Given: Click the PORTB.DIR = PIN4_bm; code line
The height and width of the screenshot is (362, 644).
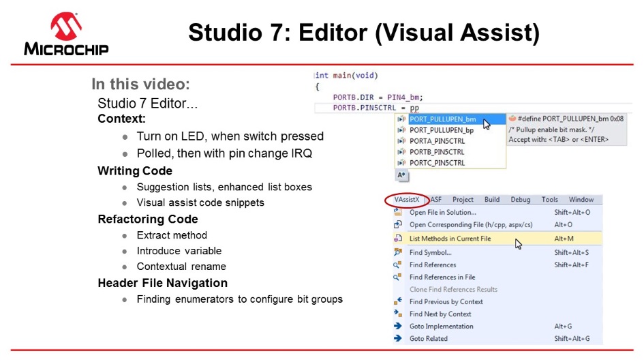Looking at the screenshot, I should click(378, 97).
